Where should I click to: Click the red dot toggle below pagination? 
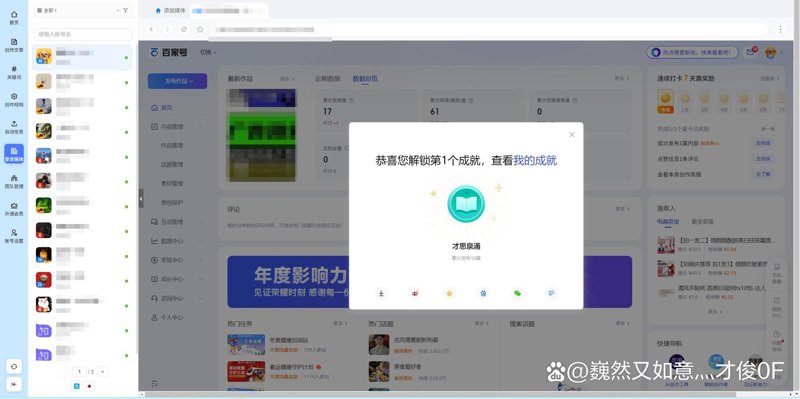(89, 386)
